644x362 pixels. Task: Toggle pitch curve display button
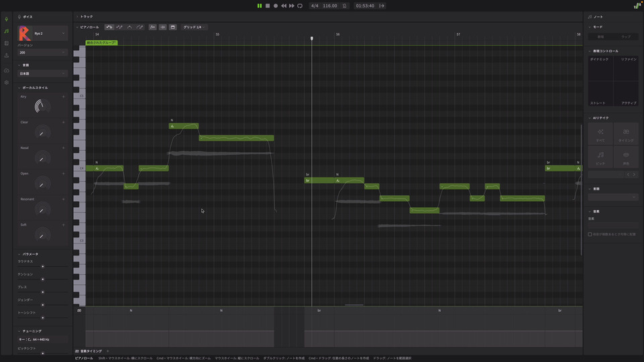(152, 27)
